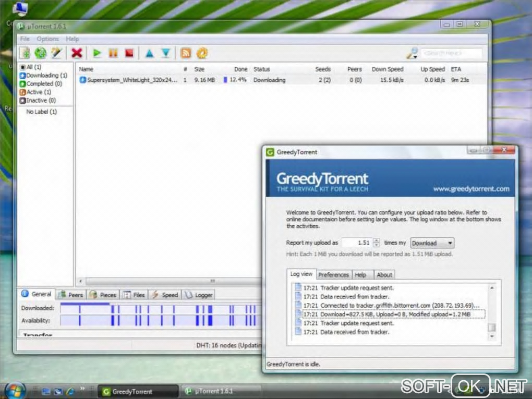The height and width of the screenshot is (399, 532).
Task: Click µTorrent 1.6.1 taskbar button
Action: click(x=221, y=391)
